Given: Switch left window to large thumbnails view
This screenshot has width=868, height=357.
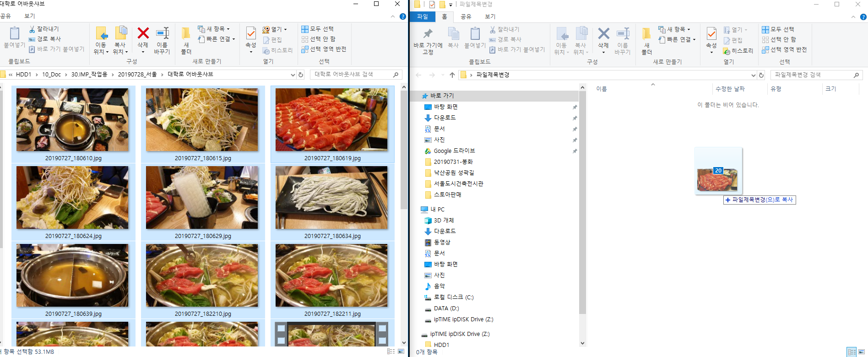Looking at the screenshot, I should point(401,352).
